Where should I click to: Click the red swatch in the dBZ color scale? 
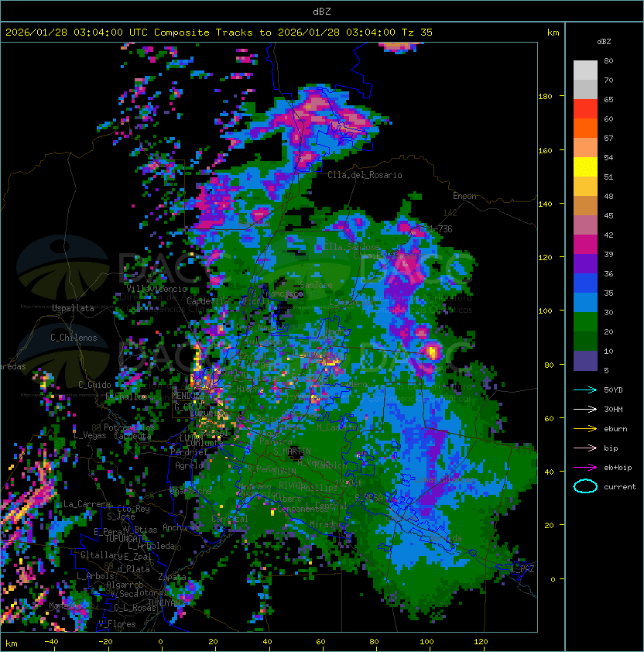[x=585, y=109]
